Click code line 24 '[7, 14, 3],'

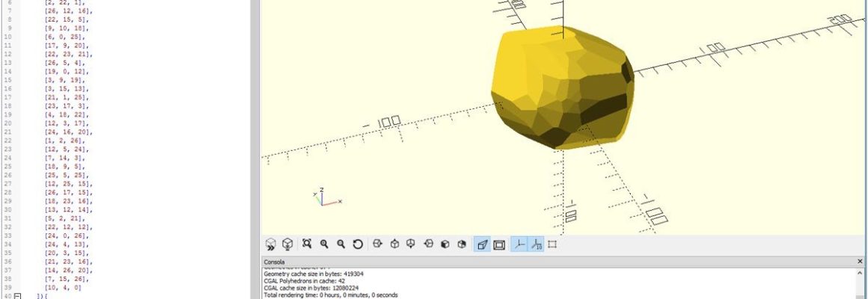[65, 158]
